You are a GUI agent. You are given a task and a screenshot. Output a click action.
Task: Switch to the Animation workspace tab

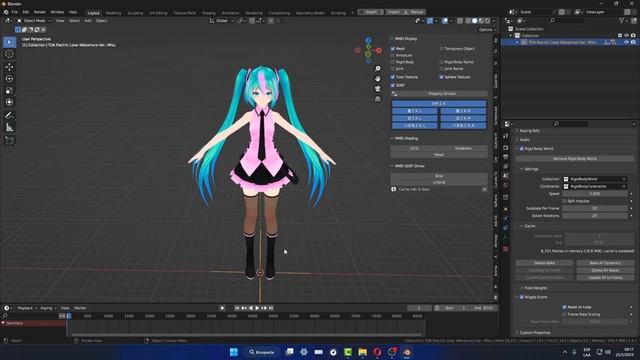point(230,13)
